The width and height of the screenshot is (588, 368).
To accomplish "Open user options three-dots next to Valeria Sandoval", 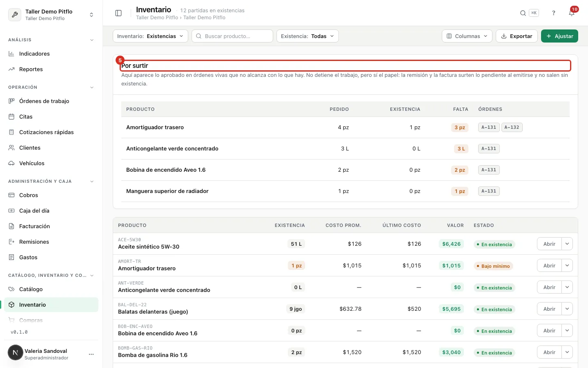I will pos(91,354).
